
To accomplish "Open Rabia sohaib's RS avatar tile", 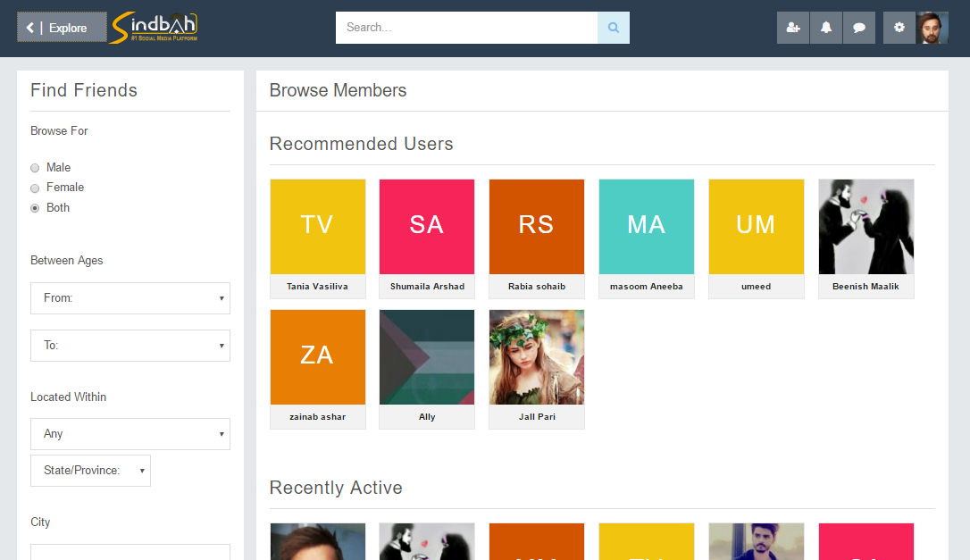I will coord(536,227).
